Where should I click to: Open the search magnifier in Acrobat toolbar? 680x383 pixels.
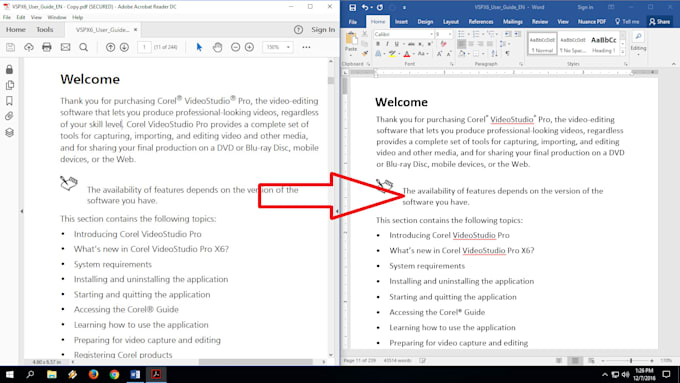(84, 47)
